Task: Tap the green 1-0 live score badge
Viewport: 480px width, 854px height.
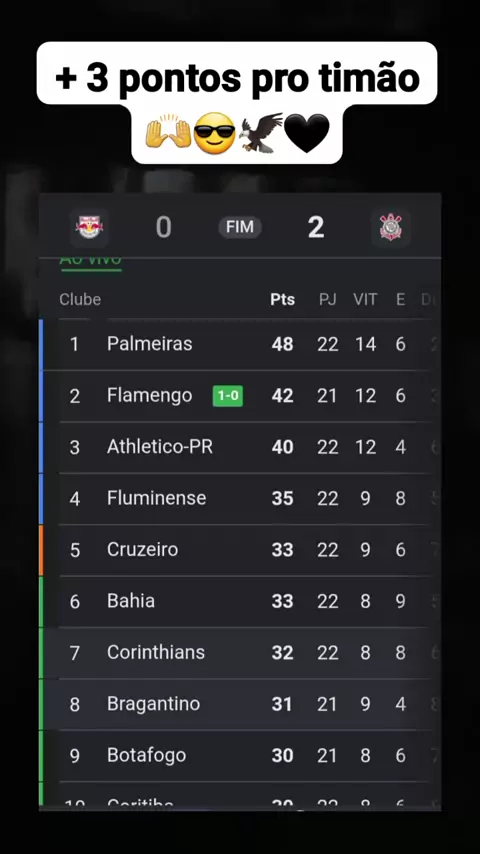Action: click(228, 396)
